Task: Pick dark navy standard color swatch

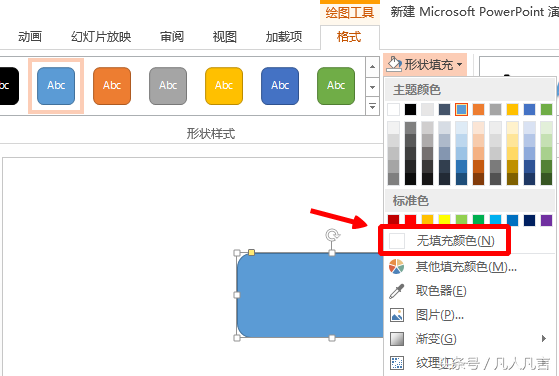Action: [x=529, y=220]
